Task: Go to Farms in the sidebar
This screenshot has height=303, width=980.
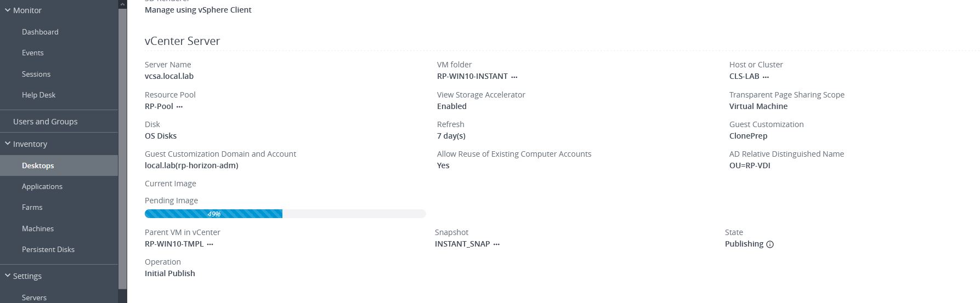Action: 32,207
